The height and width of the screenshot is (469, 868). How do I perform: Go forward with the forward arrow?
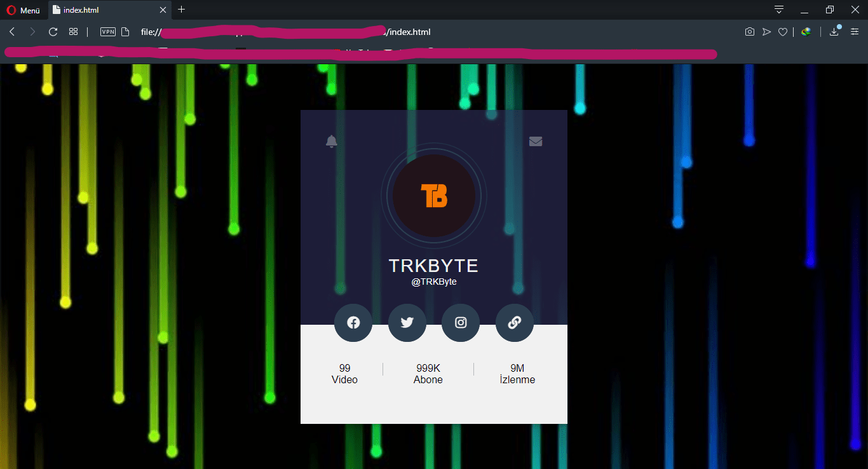click(32, 32)
